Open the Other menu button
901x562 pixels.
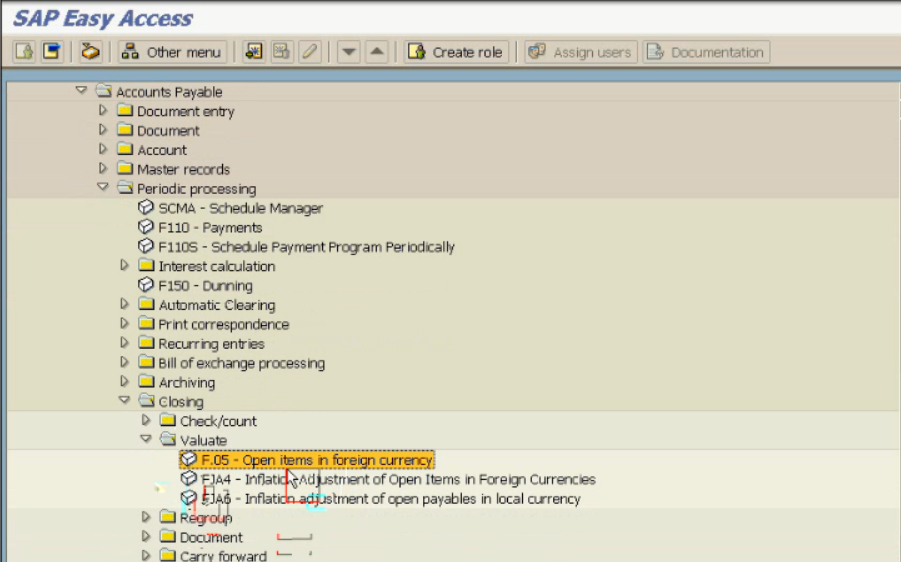click(x=172, y=52)
